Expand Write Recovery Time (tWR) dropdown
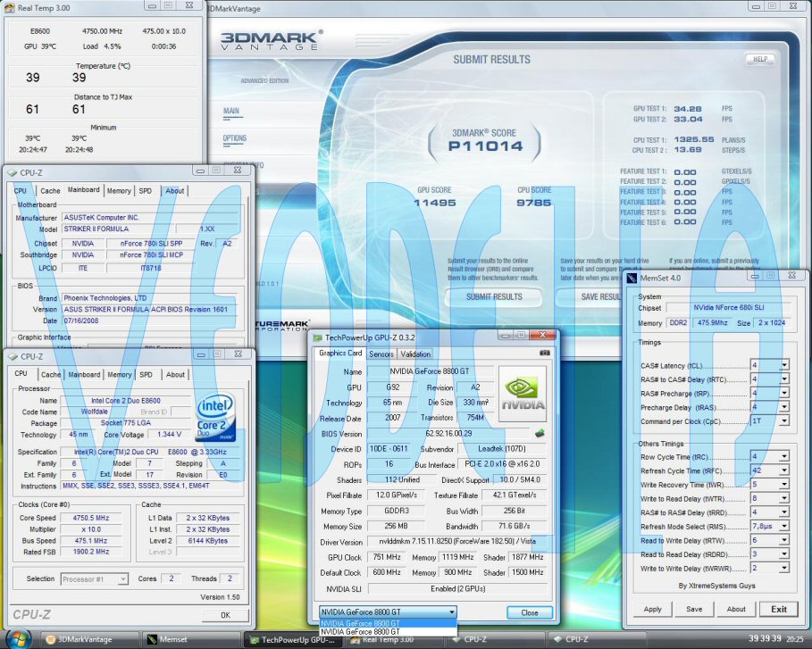This screenshot has height=649, width=812. click(x=784, y=484)
